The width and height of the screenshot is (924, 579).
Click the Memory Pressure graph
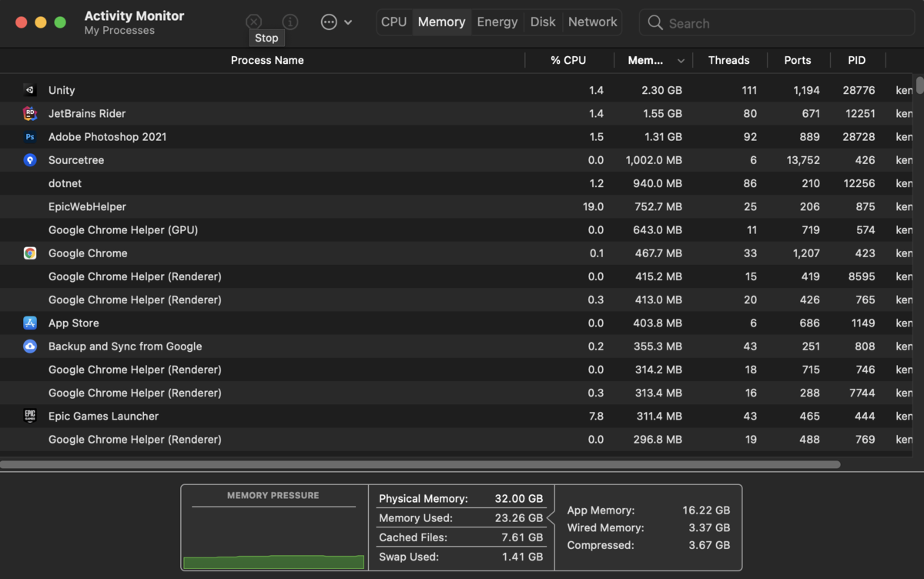(x=273, y=539)
